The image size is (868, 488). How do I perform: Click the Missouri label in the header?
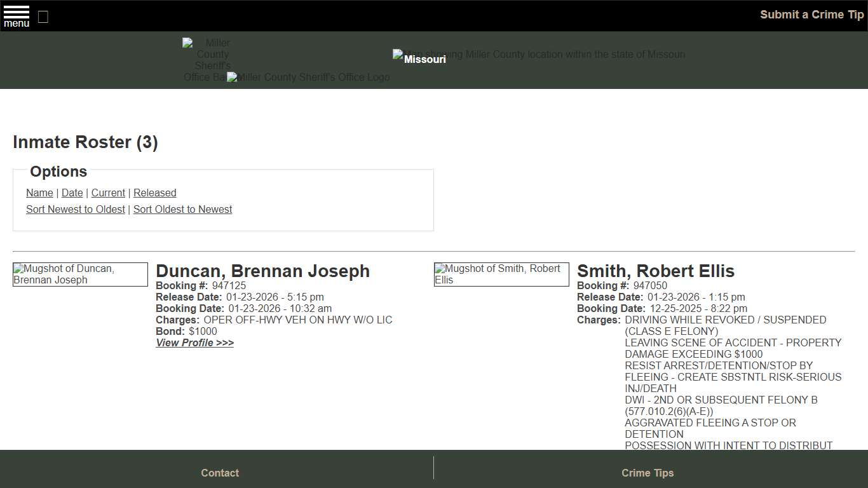419,59
